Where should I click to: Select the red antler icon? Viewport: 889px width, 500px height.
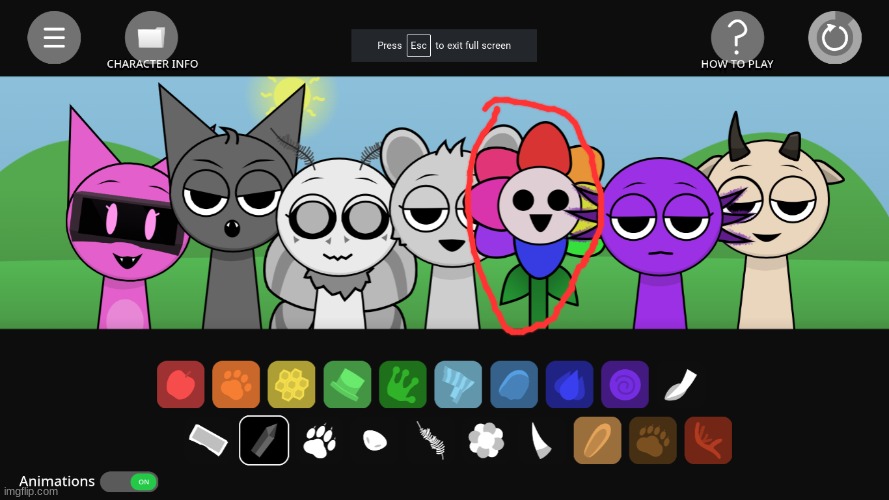click(708, 440)
